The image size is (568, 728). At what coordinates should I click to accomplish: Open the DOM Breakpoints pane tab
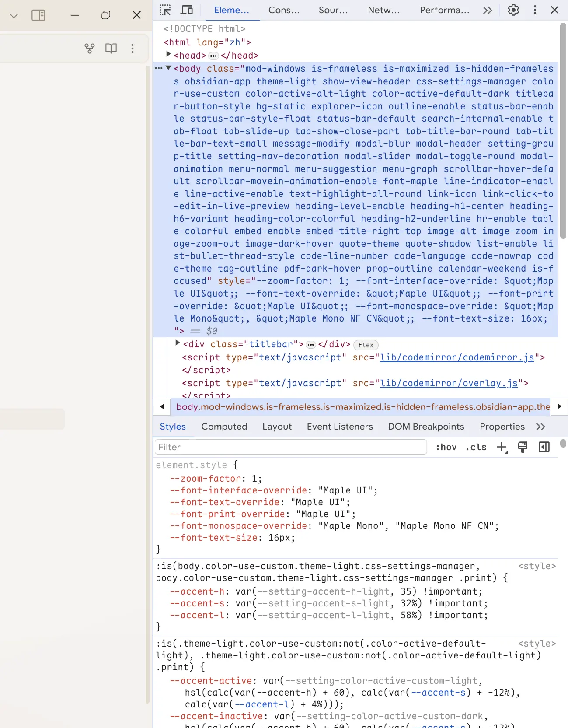pyautogui.click(x=426, y=427)
